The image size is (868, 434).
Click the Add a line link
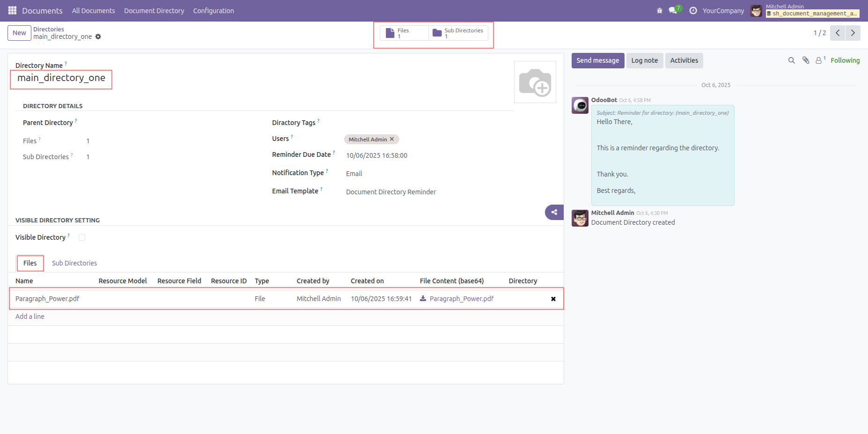tap(30, 316)
